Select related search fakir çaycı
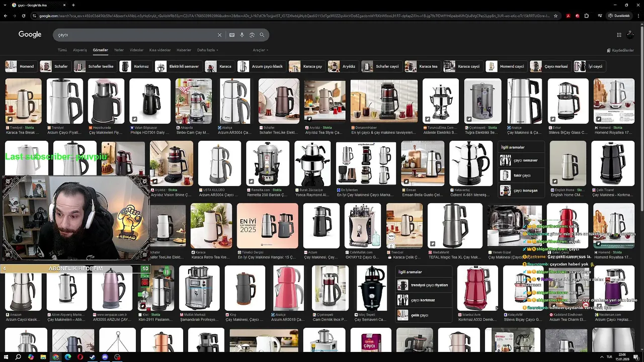Image resolution: width=644 pixels, height=362 pixels. [521, 175]
